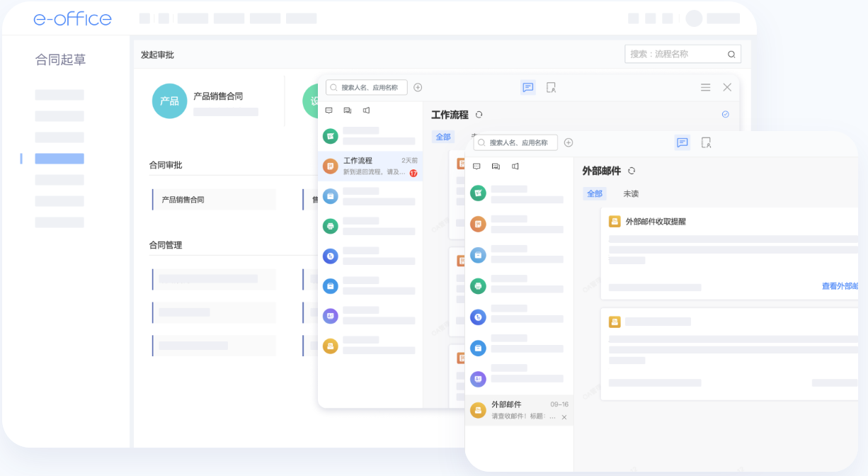The image size is (868, 476).
Task: Click the 2天前 timestamp on the 工作流程 row
Action: pyautogui.click(x=409, y=161)
